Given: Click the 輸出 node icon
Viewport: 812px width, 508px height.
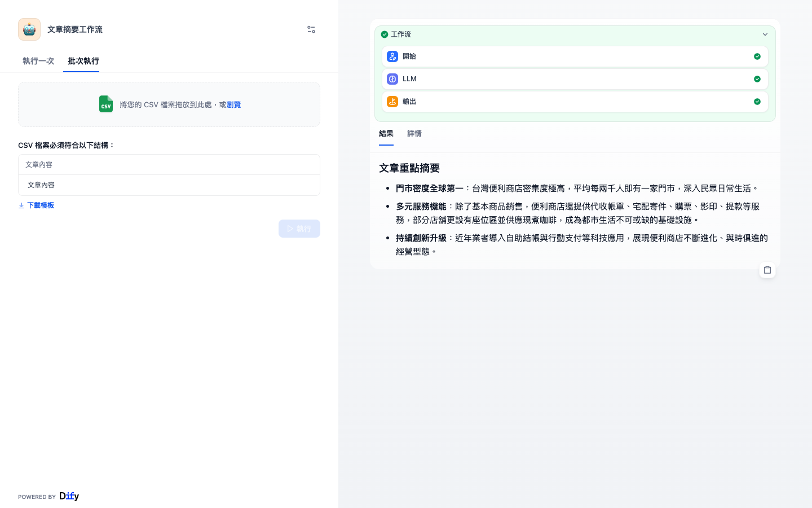Looking at the screenshot, I should pos(392,102).
